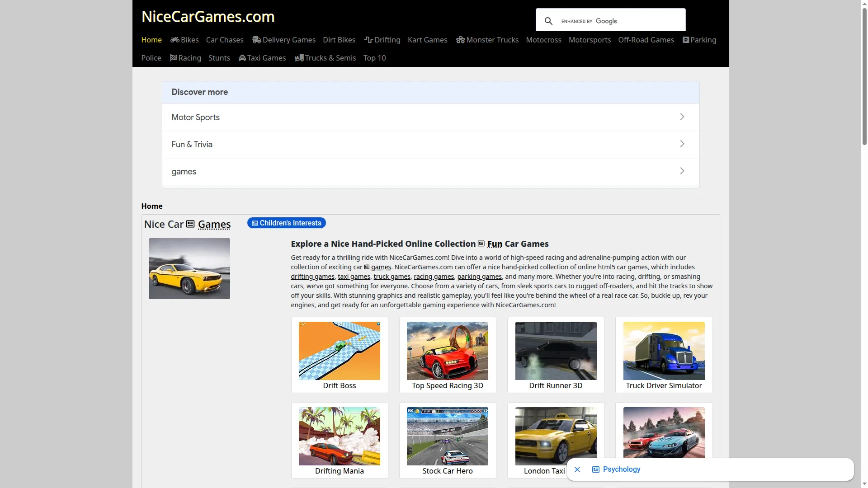Open the Motorsports category
Viewport: 868px width, 488px height.
(590, 40)
